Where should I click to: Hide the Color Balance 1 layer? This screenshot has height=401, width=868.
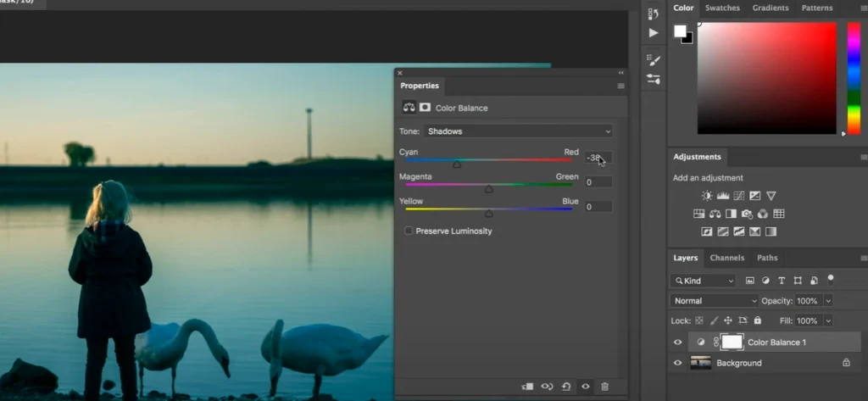[x=677, y=343]
